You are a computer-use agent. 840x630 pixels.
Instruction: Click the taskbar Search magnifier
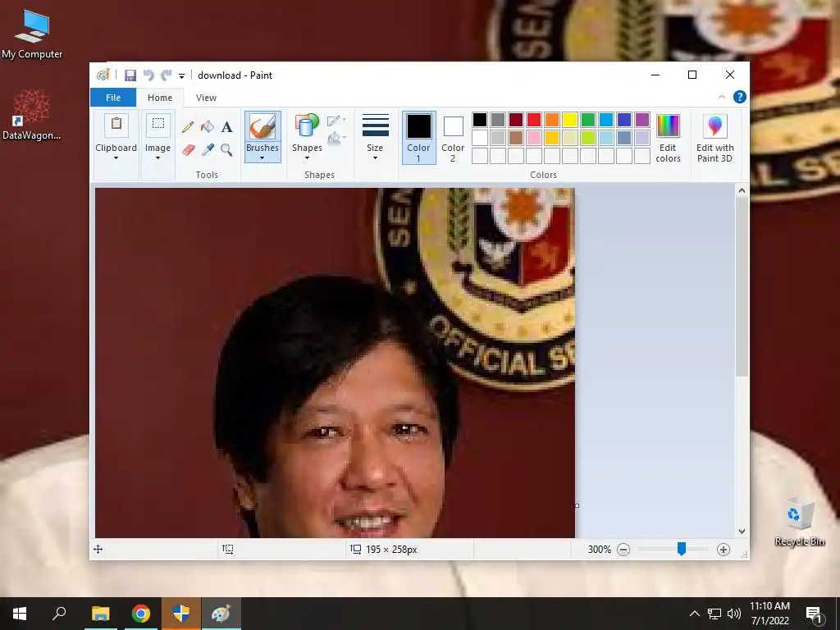tap(59, 614)
